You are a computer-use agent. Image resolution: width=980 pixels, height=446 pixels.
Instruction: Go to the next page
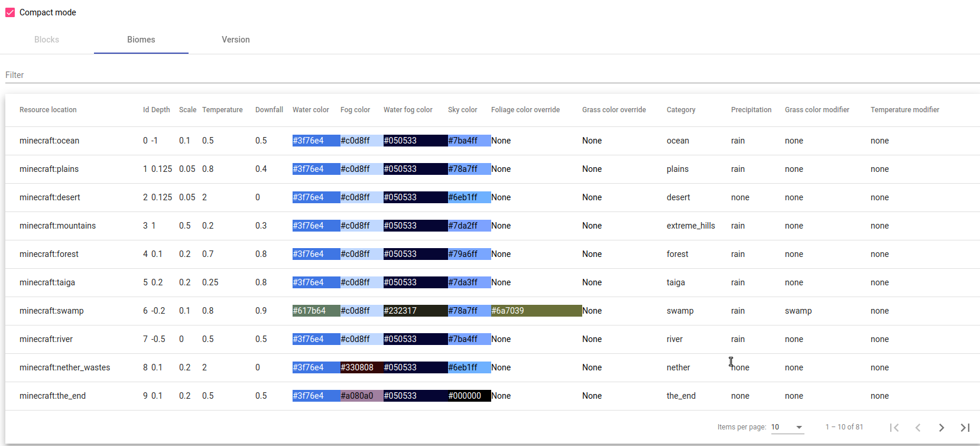point(942,427)
